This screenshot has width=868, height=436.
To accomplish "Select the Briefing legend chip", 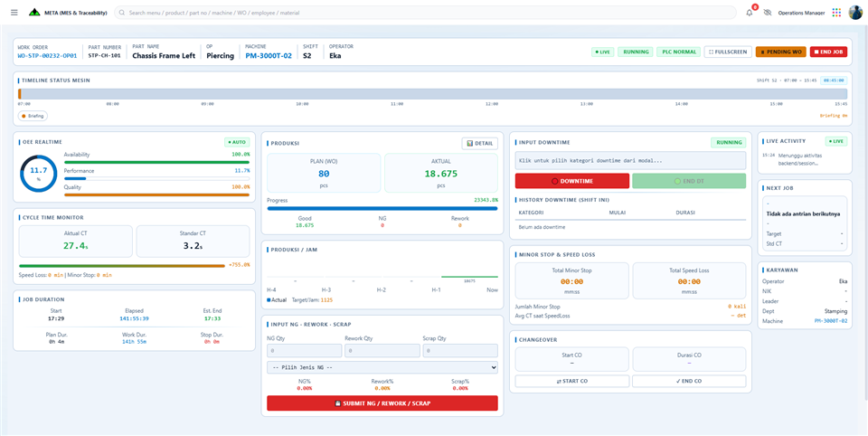I will [x=33, y=116].
